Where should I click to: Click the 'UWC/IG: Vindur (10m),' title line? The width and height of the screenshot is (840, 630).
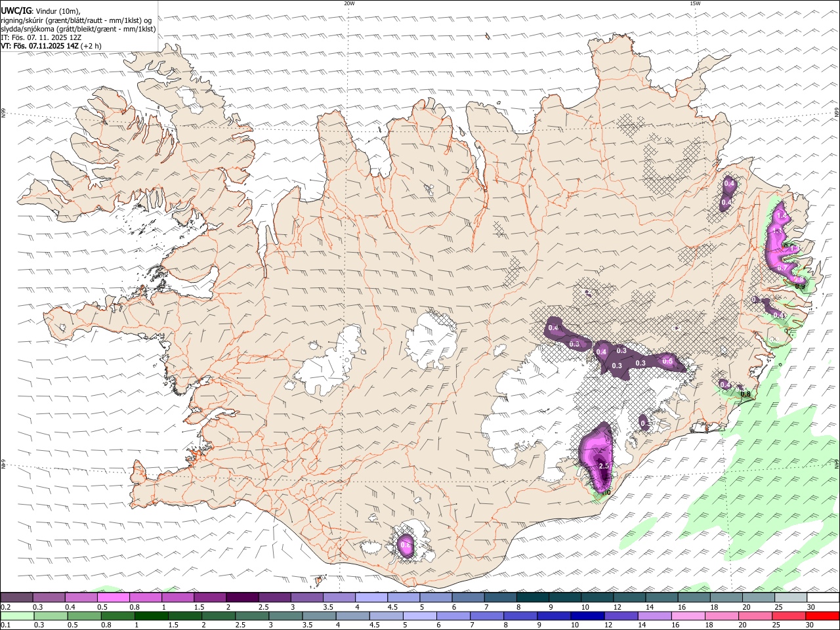coord(40,10)
